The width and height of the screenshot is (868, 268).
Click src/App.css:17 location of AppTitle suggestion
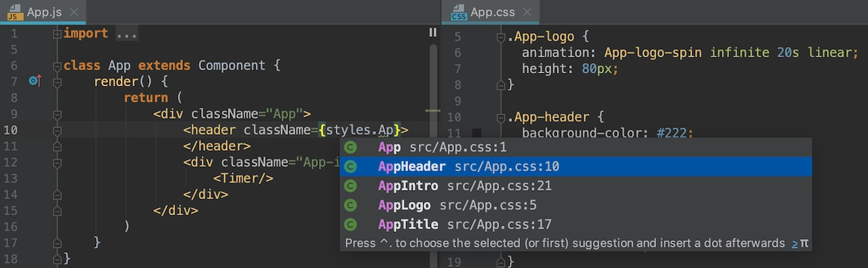point(499,224)
